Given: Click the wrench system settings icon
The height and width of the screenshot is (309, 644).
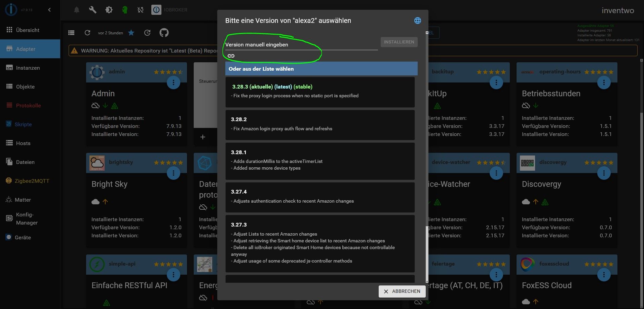Looking at the screenshot, I should pyautogui.click(x=92, y=10).
